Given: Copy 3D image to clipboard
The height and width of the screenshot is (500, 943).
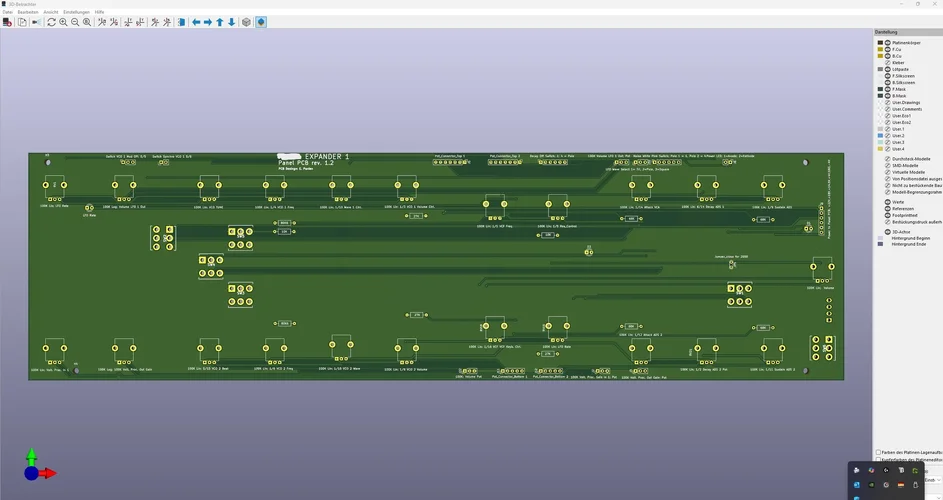Looking at the screenshot, I should [x=22, y=22].
